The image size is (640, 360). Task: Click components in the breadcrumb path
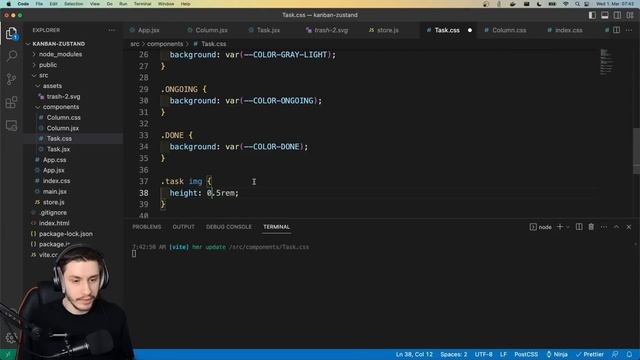tap(165, 44)
